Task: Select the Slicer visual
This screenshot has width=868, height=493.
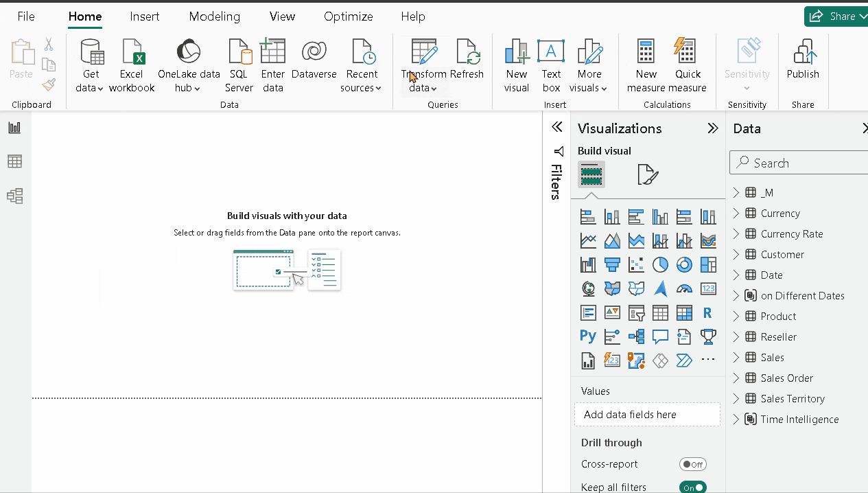Action: point(636,313)
